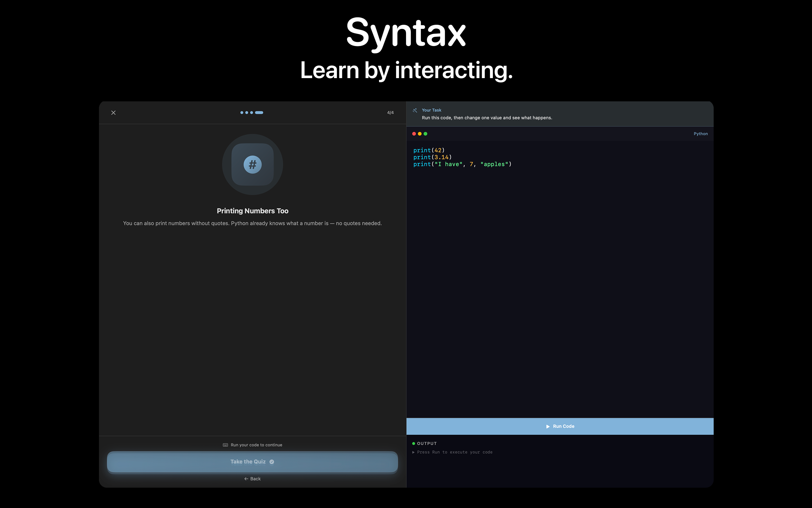The height and width of the screenshot is (508, 812).
Task: Select the first progress dot
Action: [242, 112]
